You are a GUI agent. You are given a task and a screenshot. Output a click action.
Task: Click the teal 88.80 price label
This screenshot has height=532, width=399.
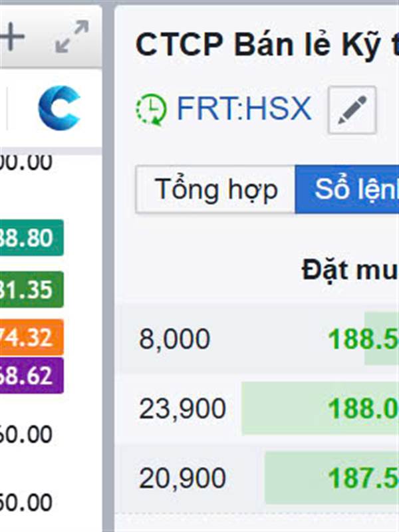tap(31, 237)
